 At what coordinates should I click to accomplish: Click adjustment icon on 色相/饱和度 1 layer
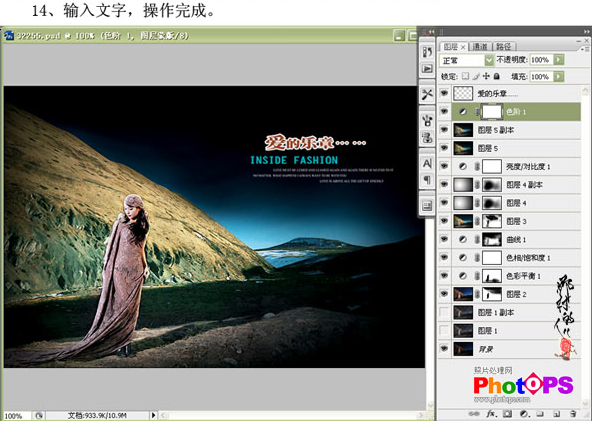click(462, 258)
